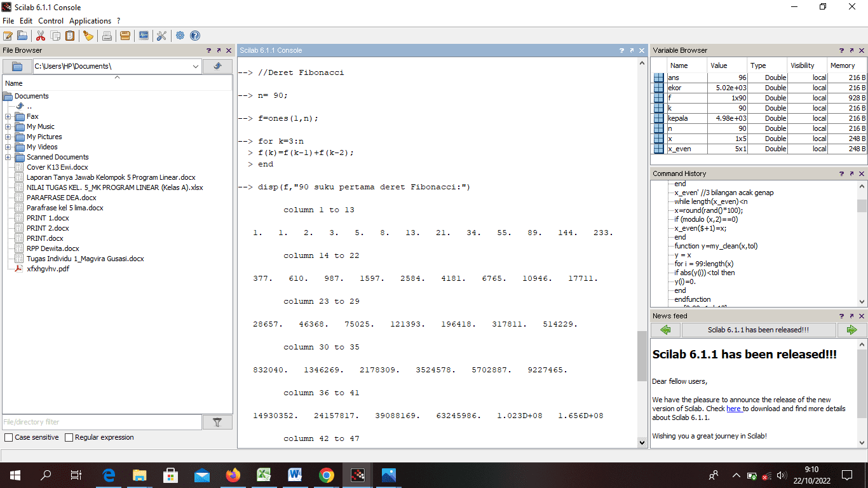This screenshot has width=868, height=488.
Task: Click News feed scrollbar down arrow
Action: point(862,442)
